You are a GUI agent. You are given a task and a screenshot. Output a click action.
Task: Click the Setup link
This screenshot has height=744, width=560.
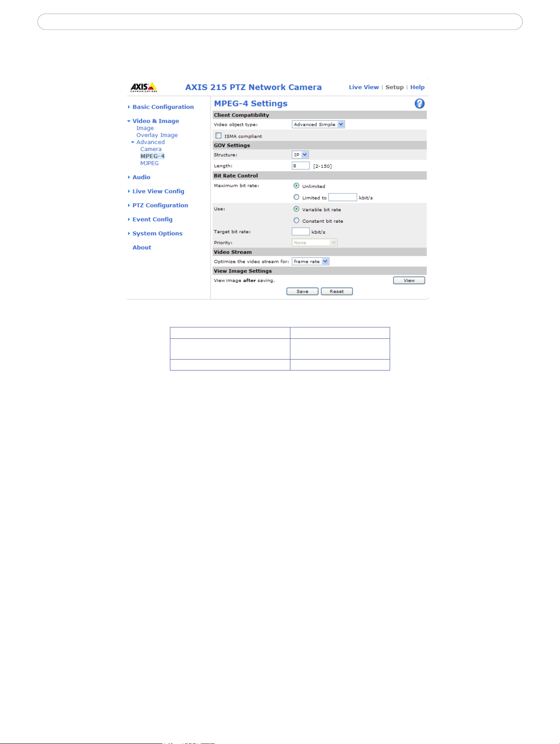394,87
